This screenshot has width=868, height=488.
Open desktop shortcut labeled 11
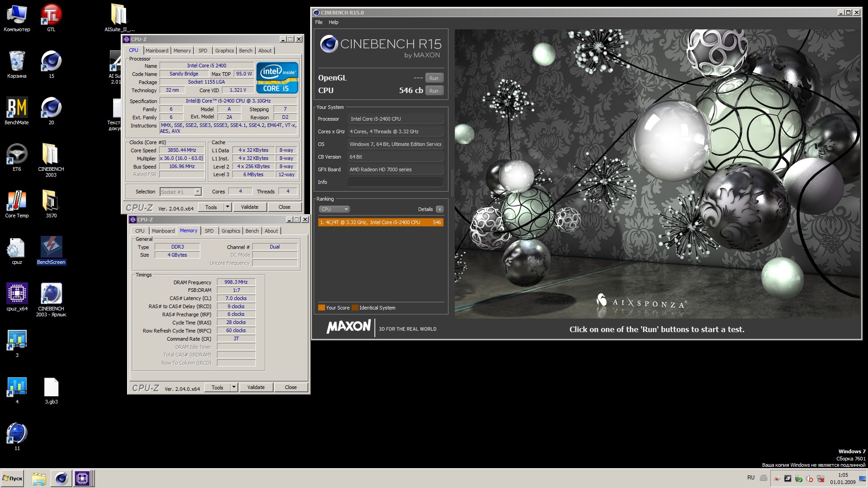pos(17,437)
